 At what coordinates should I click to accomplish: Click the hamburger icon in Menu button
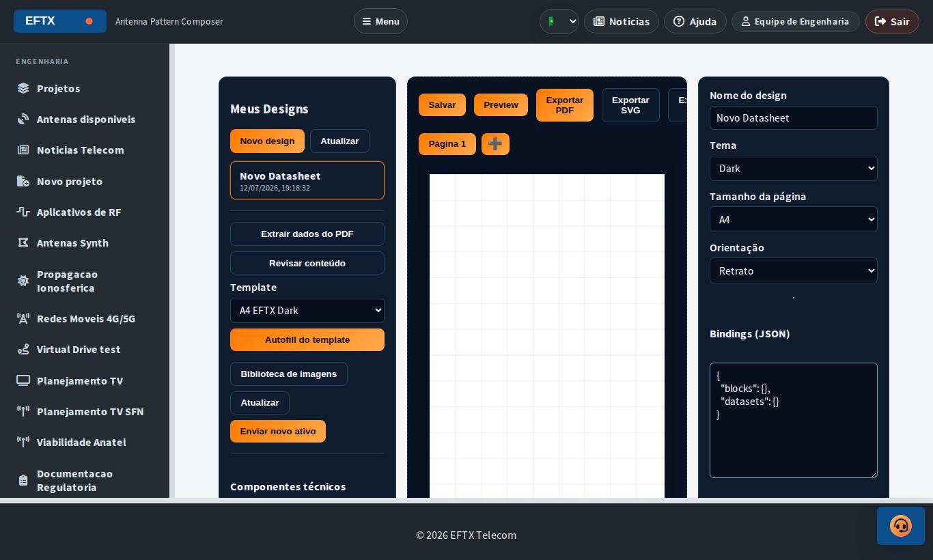pos(367,21)
